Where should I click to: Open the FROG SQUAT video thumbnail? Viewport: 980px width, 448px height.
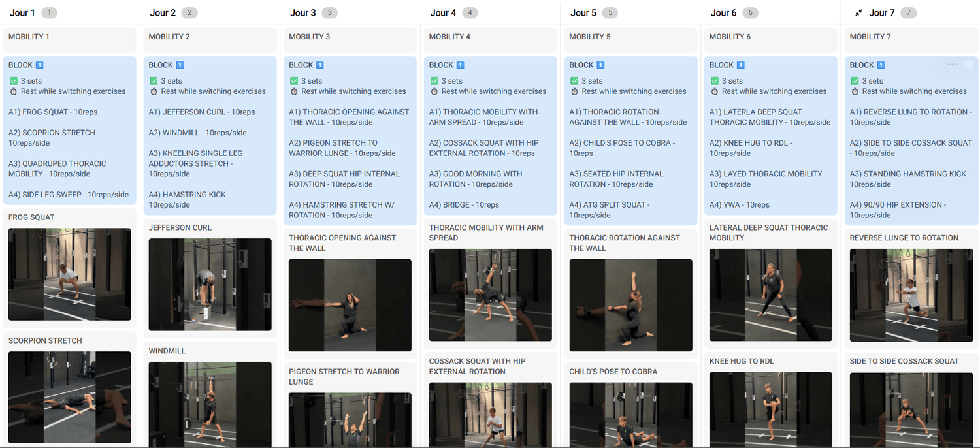(x=70, y=274)
